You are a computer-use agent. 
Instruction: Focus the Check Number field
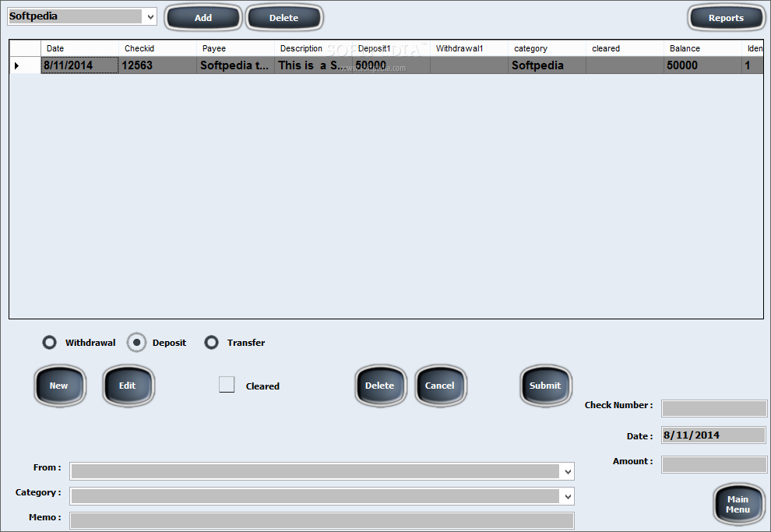coord(714,408)
